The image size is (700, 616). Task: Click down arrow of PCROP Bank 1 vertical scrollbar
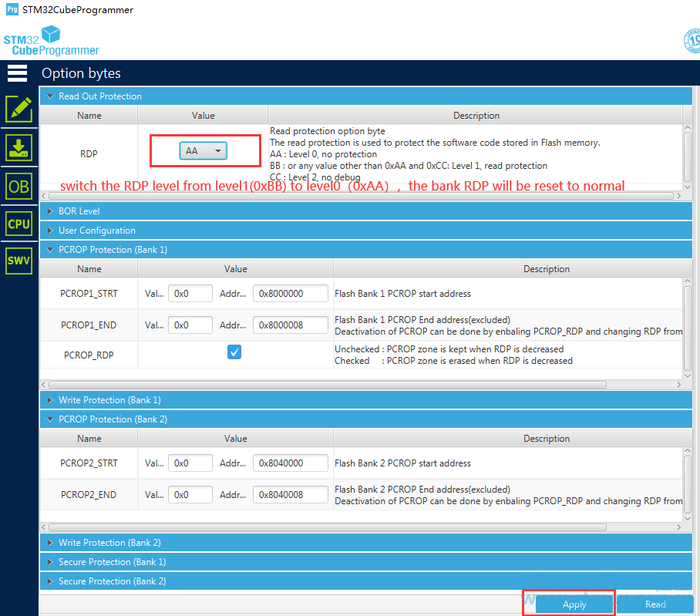click(688, 376)
